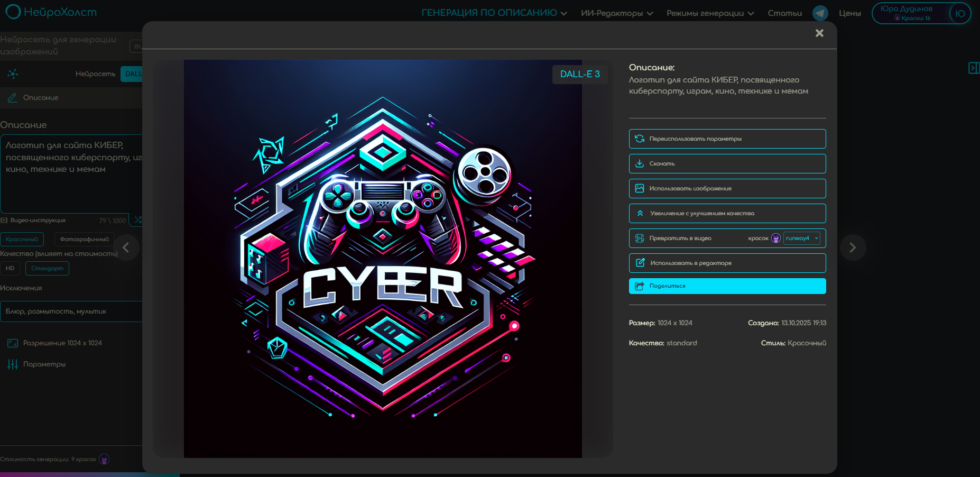
Task: Click the share icon on Поделиться
Action: click(640, 286)
